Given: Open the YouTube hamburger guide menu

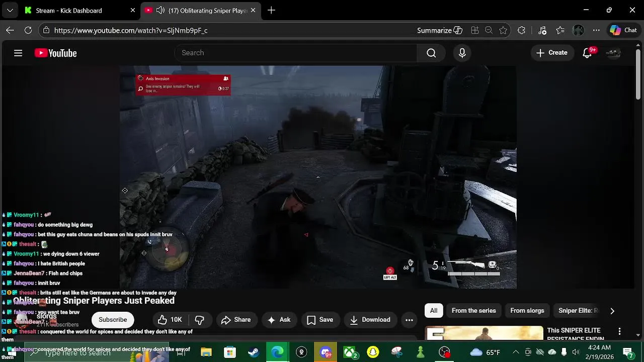Looking at the screenshot, I should 18,53.
